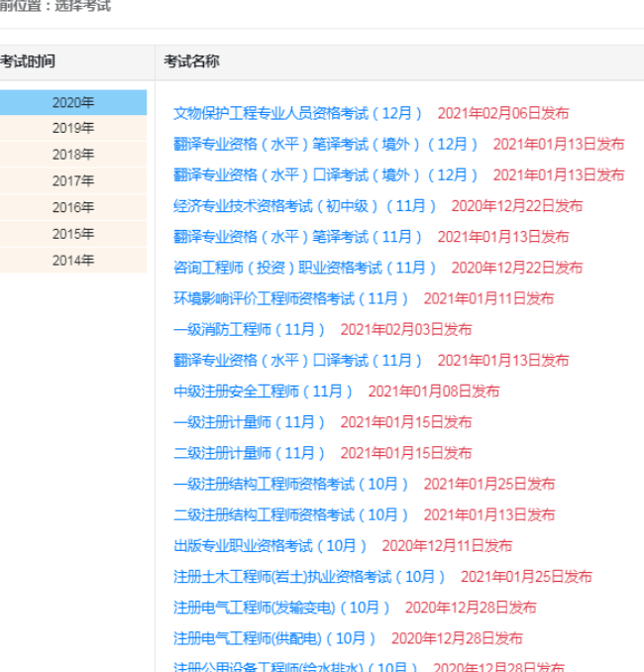Click 一级消防工程师 (11月) exam link
Viewport: 644px width, 672px height.
point(250,329)
